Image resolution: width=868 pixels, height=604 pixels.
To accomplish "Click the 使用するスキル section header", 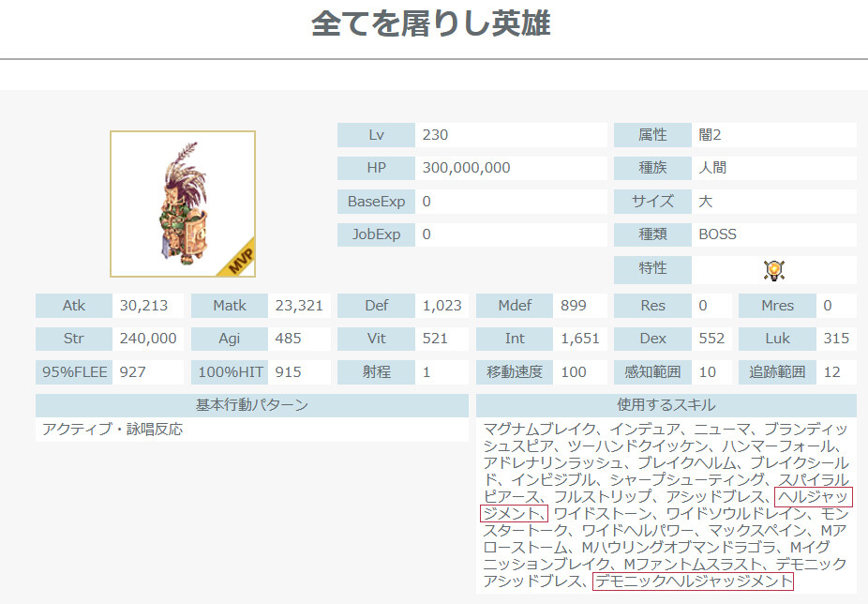I will 666,405.
